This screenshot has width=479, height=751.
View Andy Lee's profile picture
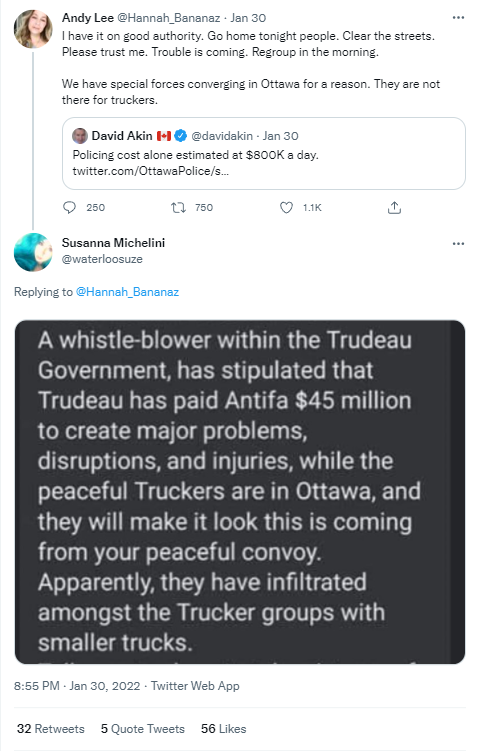click(x=33, y=29)
